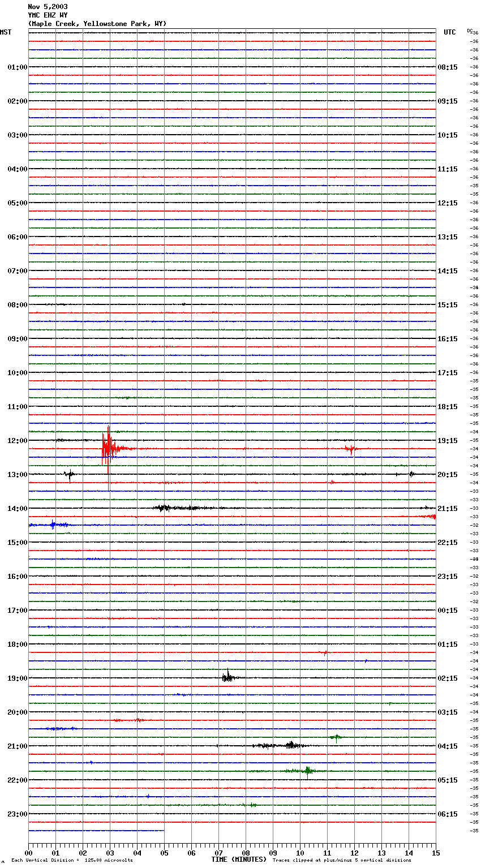Click the 'MST' column header
The image size is (481, 868).
6,32
